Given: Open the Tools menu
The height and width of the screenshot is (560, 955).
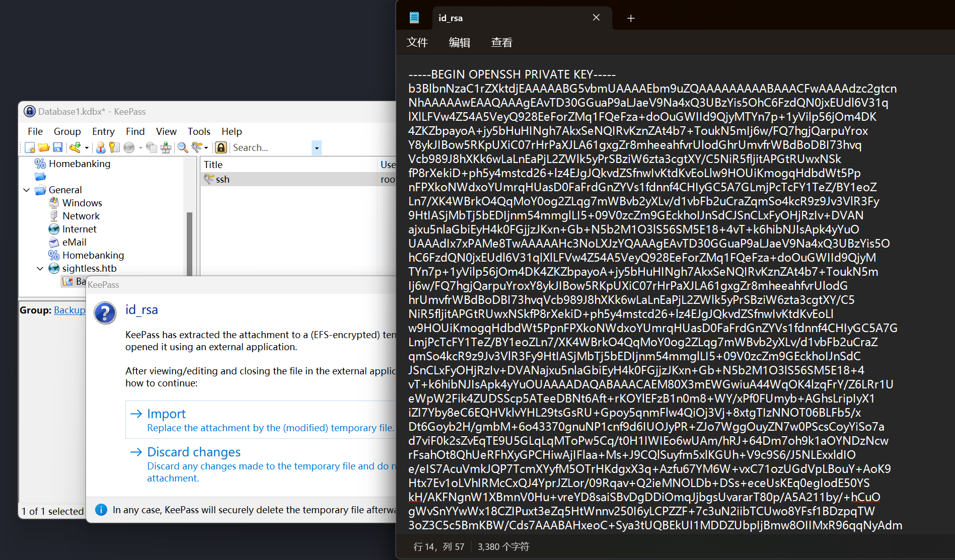Looking at the screenshot, I should coord(199,131).
